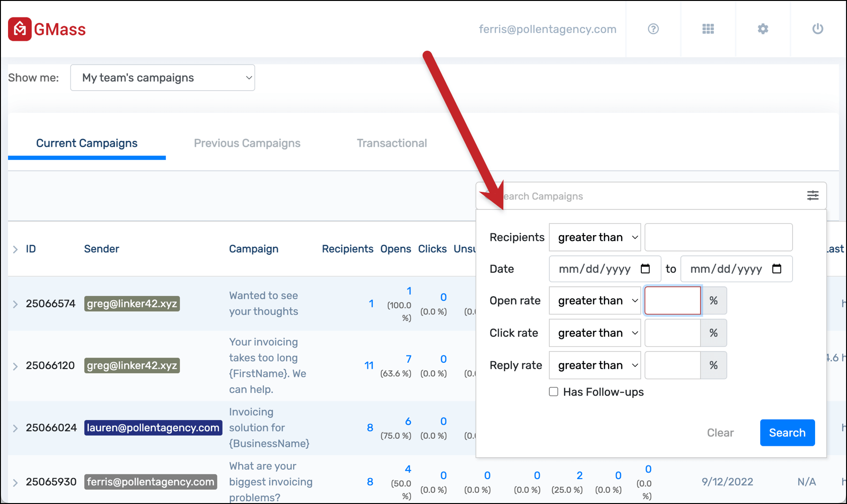Expand all rows using header chevron
The height and width of the screenshot is (504, 847).
(15, 249)
